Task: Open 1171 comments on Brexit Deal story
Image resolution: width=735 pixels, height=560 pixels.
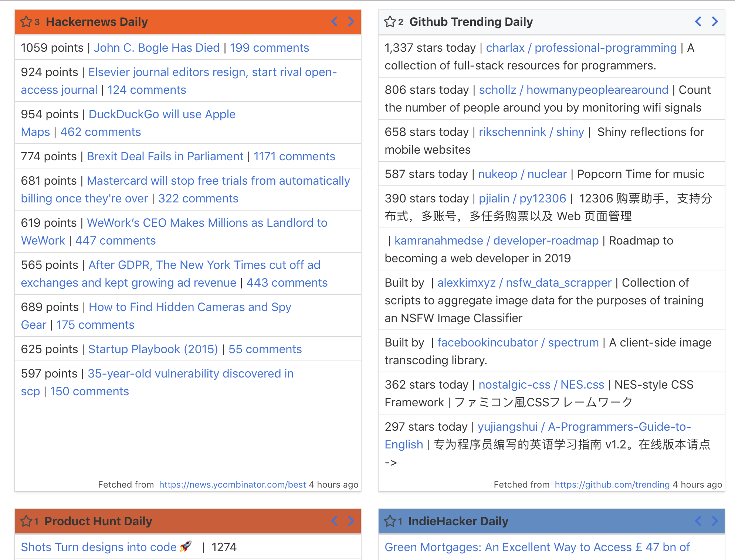Action: [x=294, y=156]
